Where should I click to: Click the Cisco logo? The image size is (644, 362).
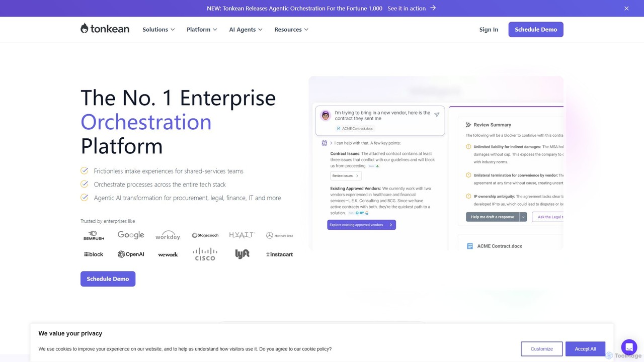[205, 254]
